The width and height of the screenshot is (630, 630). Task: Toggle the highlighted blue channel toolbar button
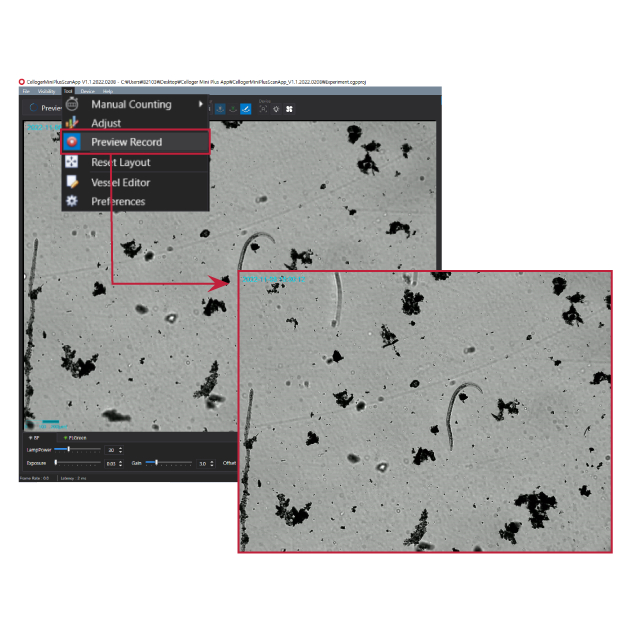[246, 108]
